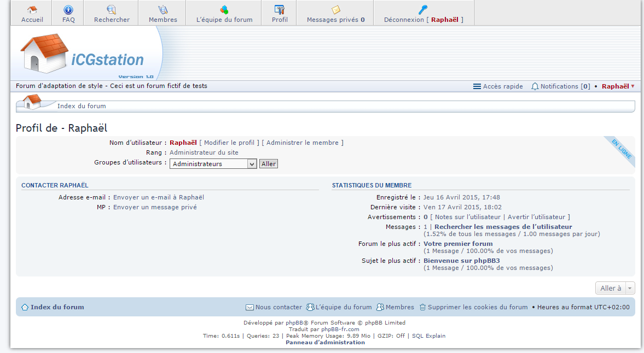Image resolution: width=644 pixels, height=353 pixels.
Task: Click the L'équipe du forum icon
Action: 224,10
